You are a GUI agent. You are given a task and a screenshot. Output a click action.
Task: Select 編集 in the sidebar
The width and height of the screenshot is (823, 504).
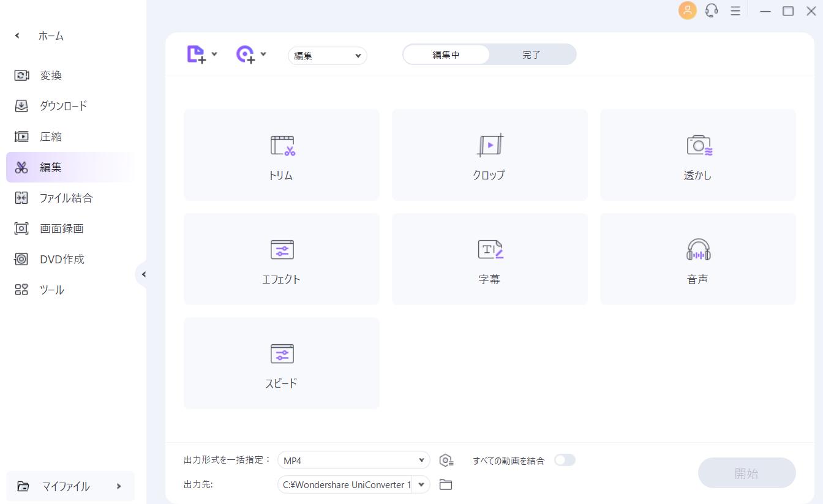click(x=70, y=167)
